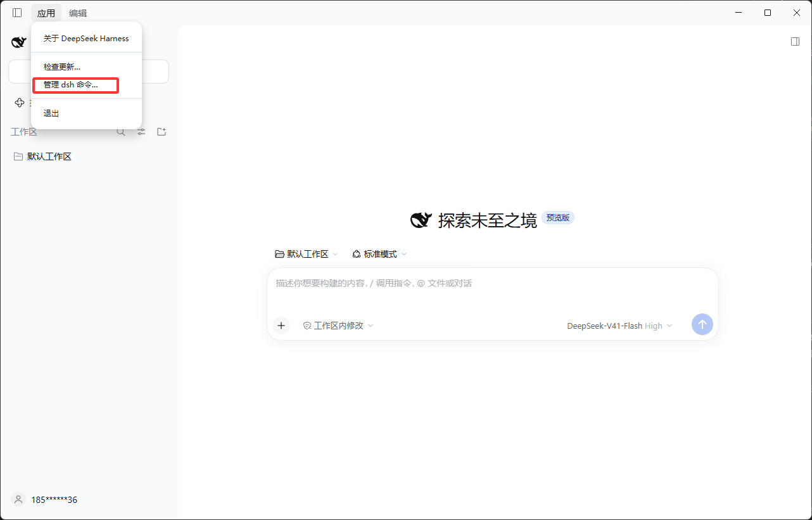This screenshot has height=520, width=812.
Task: Click the DeepSeek whale logo in sidebar
Action: (x=18, y=42)
